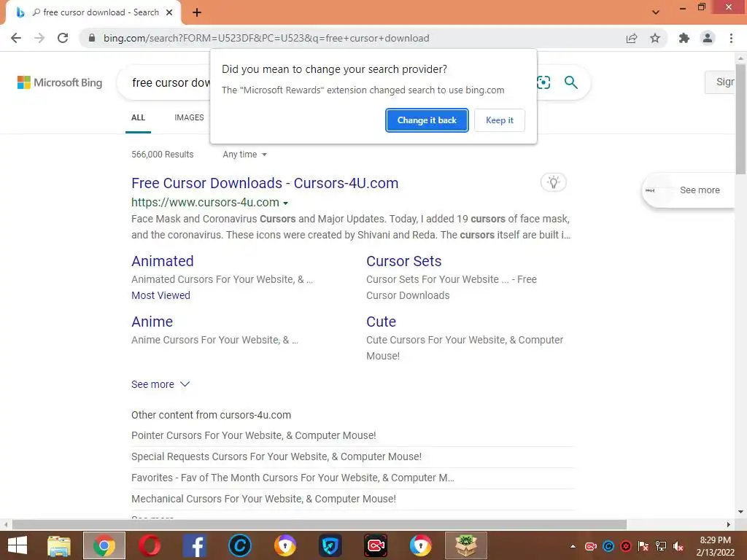Click the Bing visual search camera icon

tap(543, 82)
